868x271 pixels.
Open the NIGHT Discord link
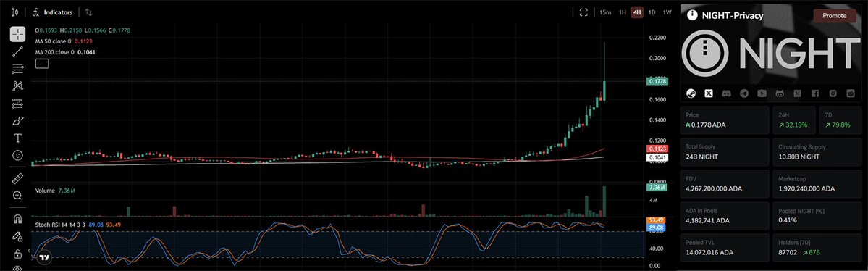[x=726, y=93]
